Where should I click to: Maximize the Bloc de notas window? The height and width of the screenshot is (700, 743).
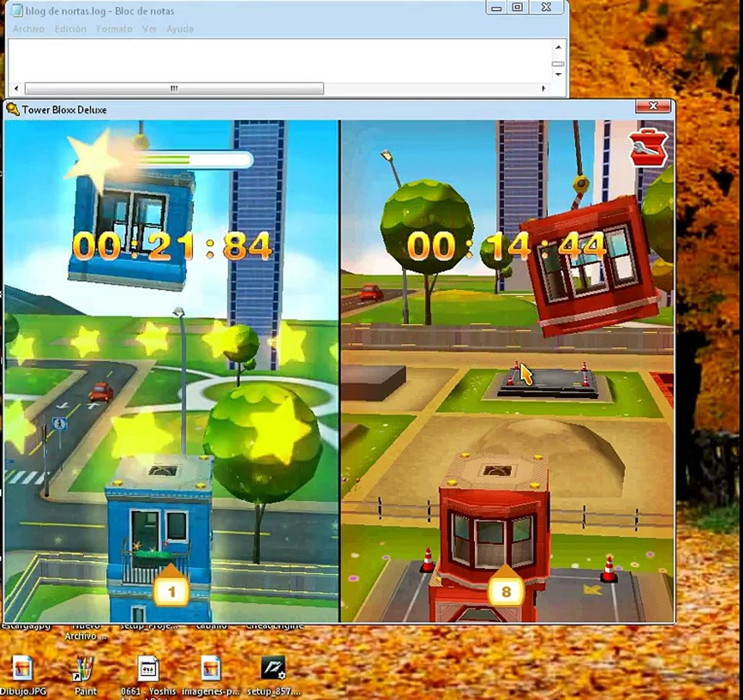click(x=517, y=8)
